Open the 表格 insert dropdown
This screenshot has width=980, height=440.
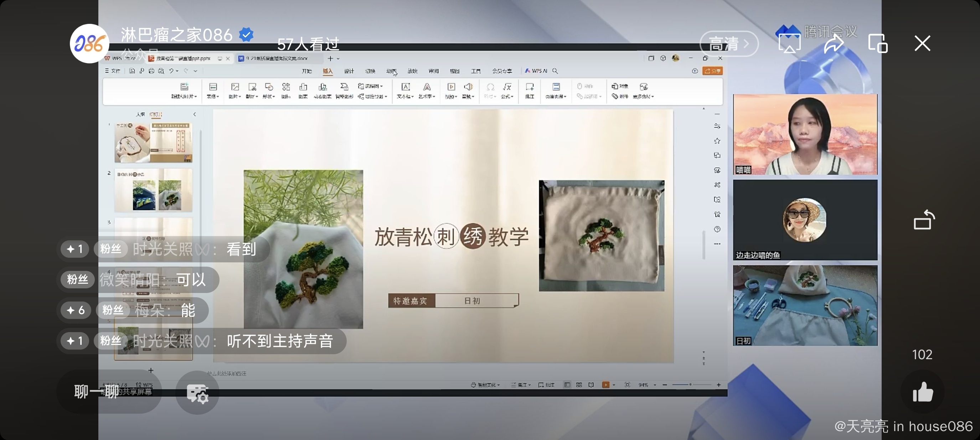point(213,91)
